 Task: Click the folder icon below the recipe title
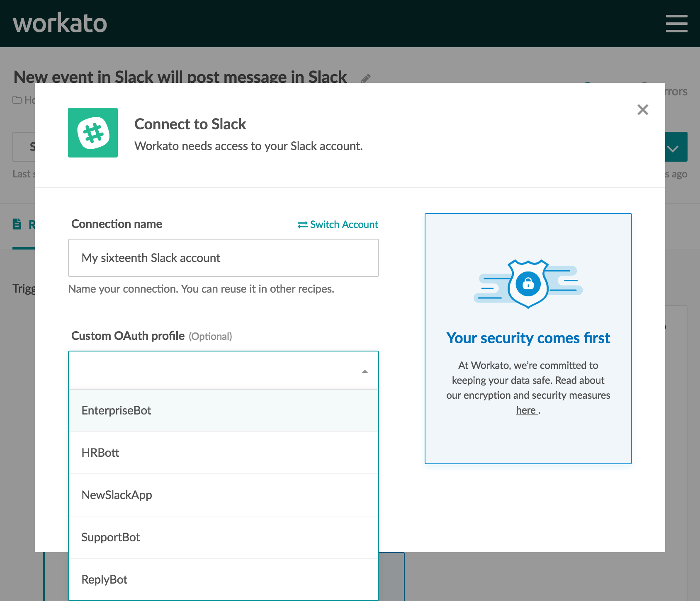[17, 99]
